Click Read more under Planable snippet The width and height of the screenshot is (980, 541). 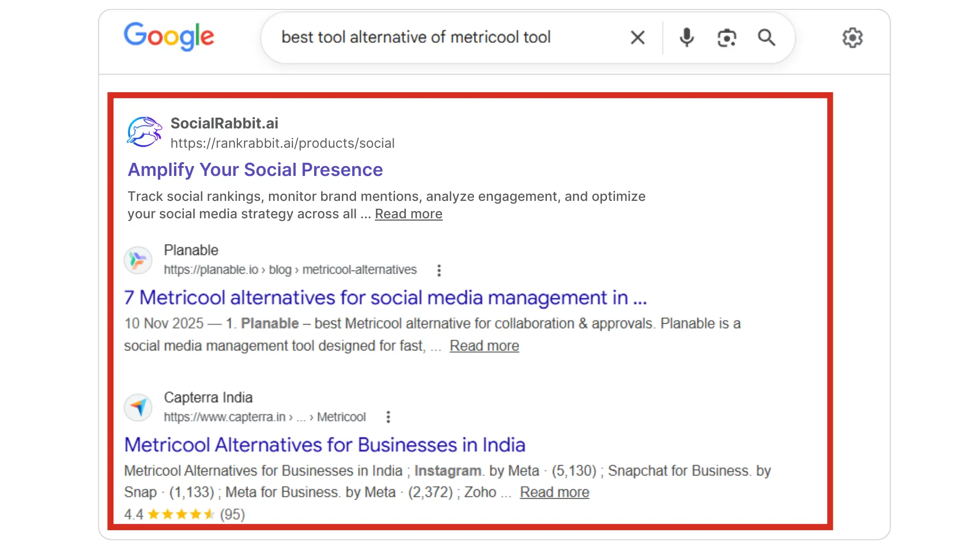pyautogui.click(x=484, y=346)
